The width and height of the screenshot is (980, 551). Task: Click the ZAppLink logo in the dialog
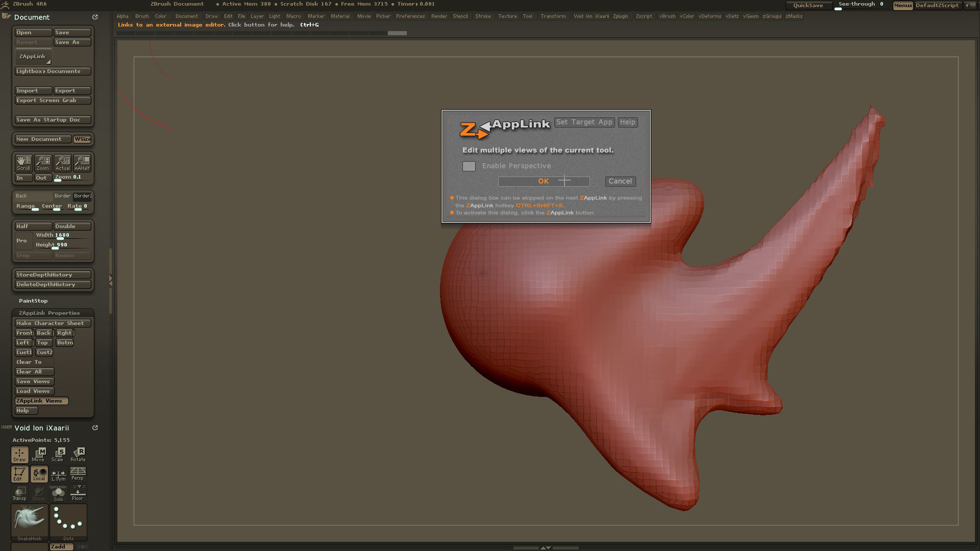[504, 129]
